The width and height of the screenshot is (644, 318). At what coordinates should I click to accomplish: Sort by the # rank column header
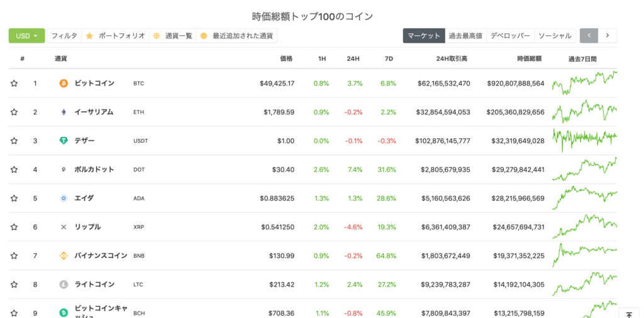point(22,58)
